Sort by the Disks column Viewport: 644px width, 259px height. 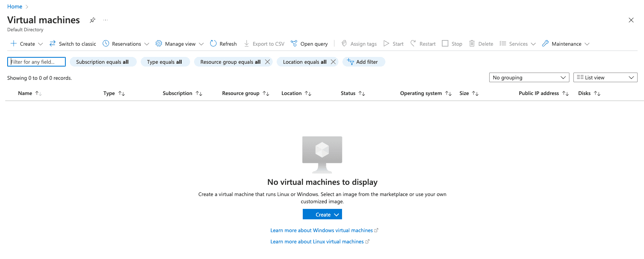point(589,93)
